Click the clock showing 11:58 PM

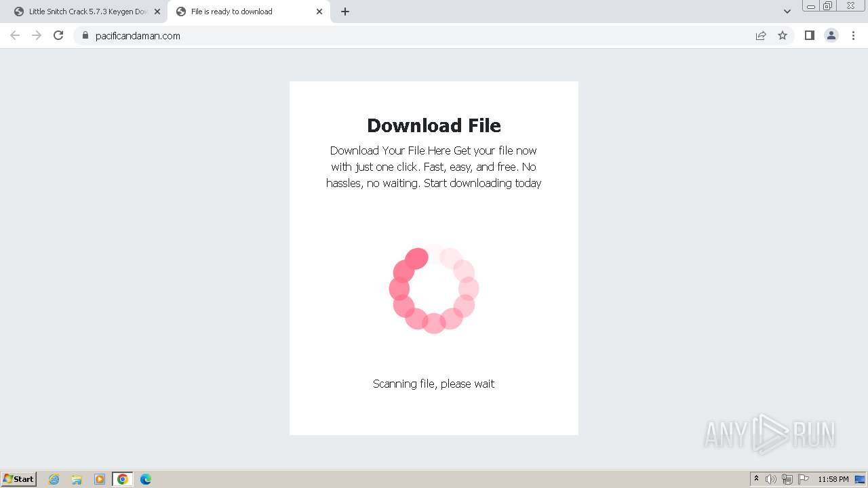pyautogui.click(x=833, y=479)
